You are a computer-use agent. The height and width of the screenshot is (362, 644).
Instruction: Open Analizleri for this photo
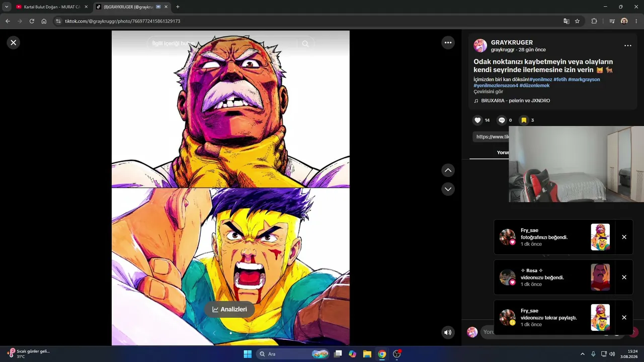point(229,309)
